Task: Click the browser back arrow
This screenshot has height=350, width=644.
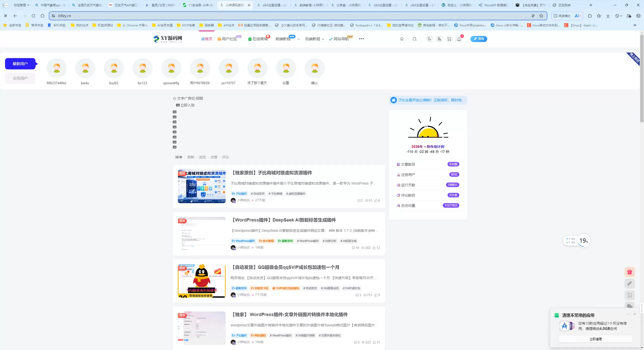Action: [x=15, y=16]
